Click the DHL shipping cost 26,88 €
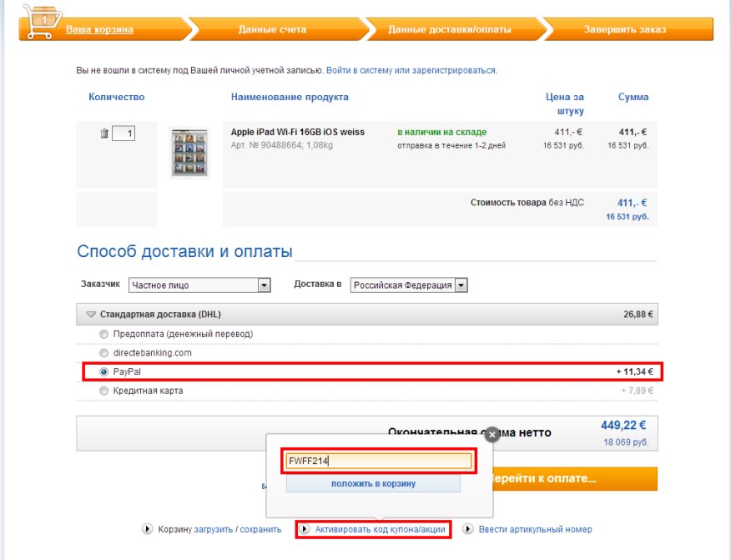 pos(638,315)
